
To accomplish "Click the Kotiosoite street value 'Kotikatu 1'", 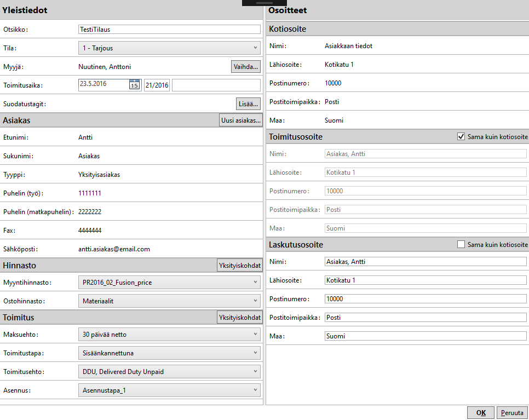I will click(339, 65).
